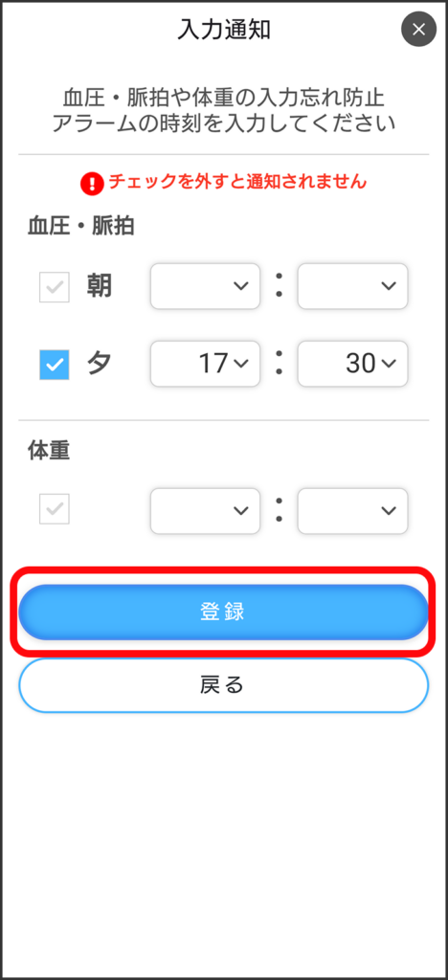Click the 体重 section heading
448x980 pixels.
pyautogui.click(x=49, y=452)
